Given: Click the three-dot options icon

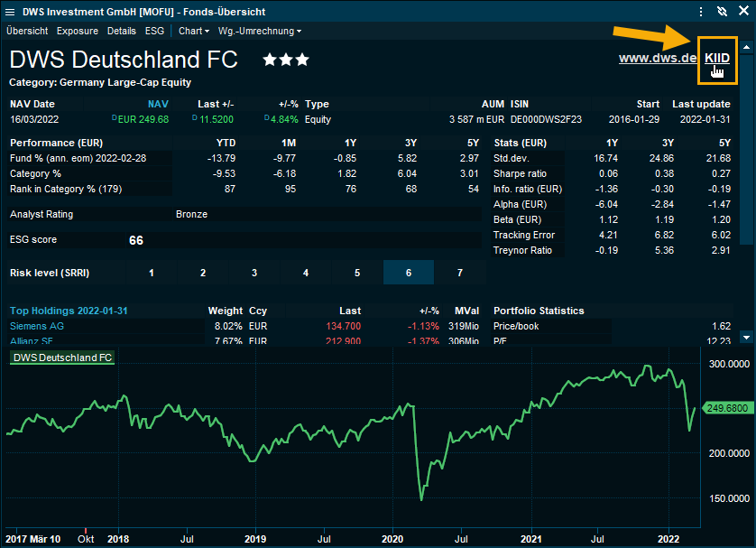Looking at the screenshot, I should [x=701, y=11].
